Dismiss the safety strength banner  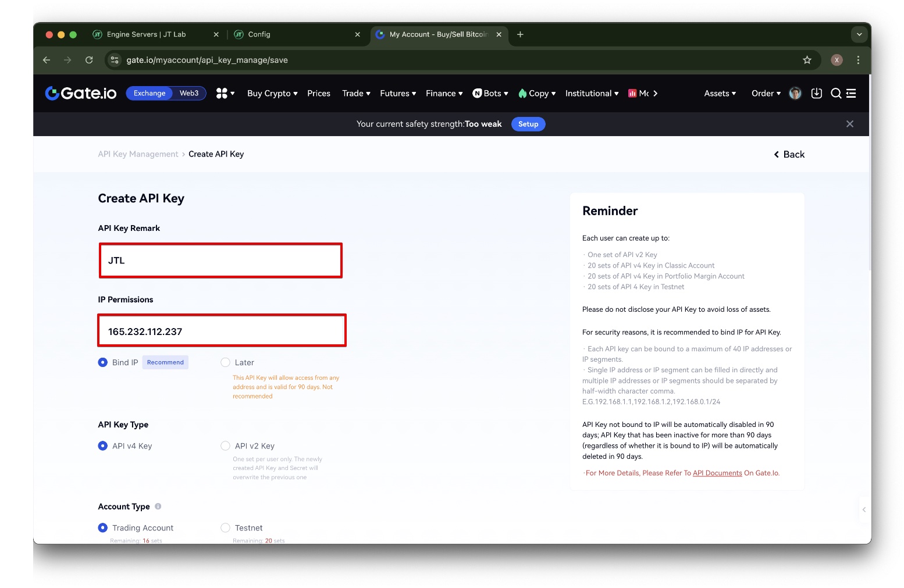coord(850,124)
